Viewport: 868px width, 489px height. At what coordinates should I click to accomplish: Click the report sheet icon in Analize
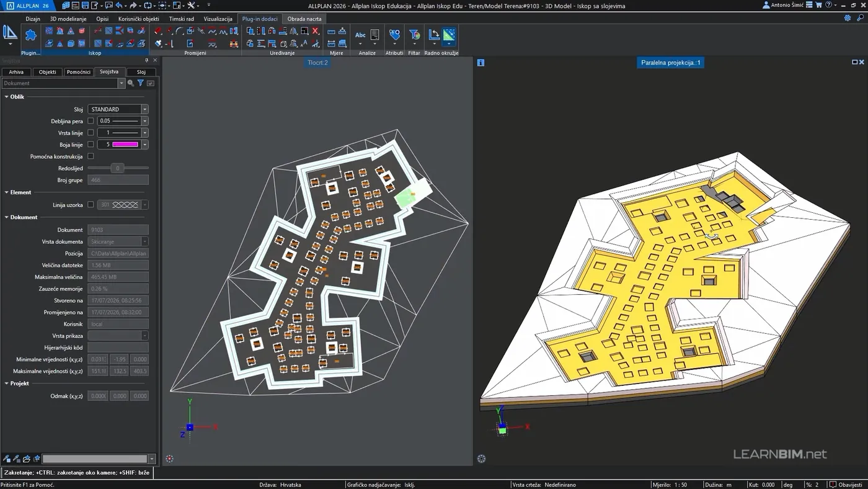click(374, 35)
